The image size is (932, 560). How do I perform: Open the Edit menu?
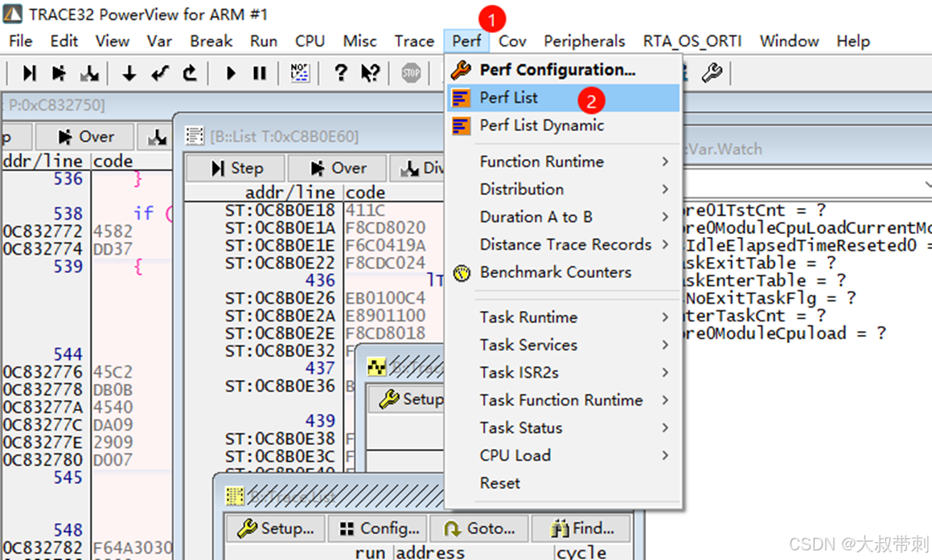click(64, 41)
